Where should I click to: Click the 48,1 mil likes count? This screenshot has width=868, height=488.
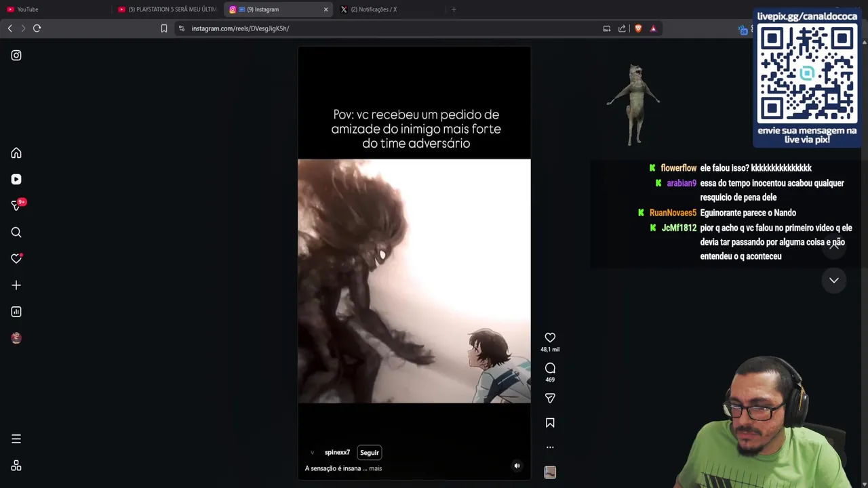(x=550, y=350)
